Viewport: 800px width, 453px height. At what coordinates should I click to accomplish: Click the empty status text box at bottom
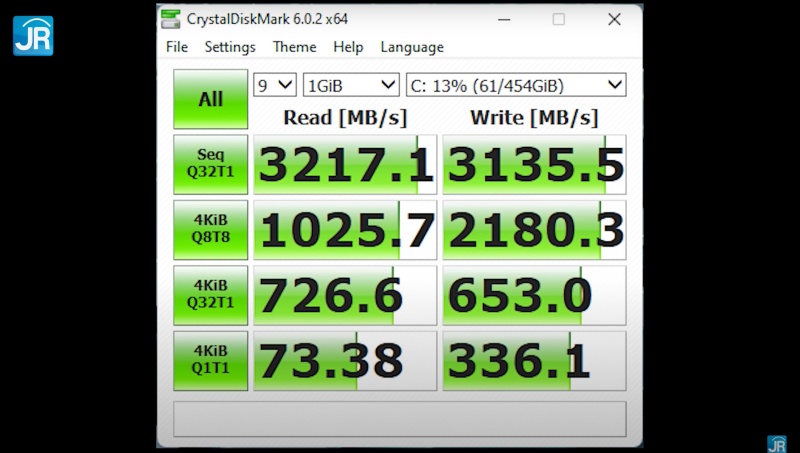pos(400,419)
